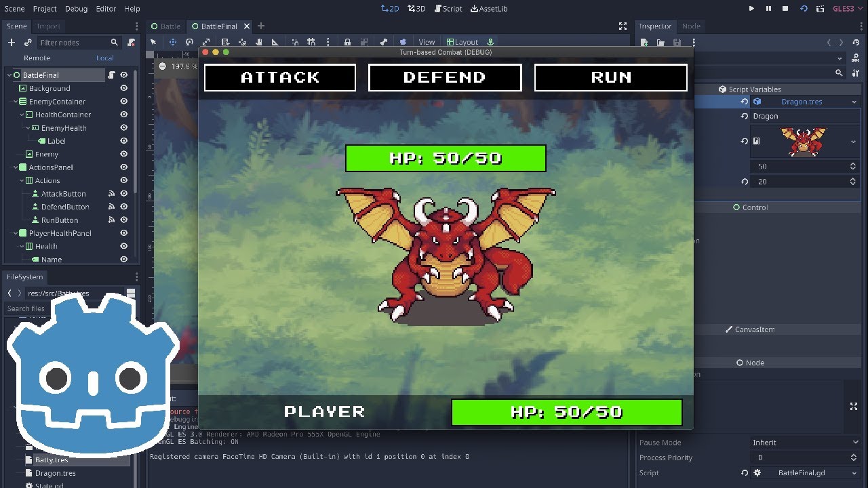Toggle visibility of Label node
868x488 pixels.
124,141
